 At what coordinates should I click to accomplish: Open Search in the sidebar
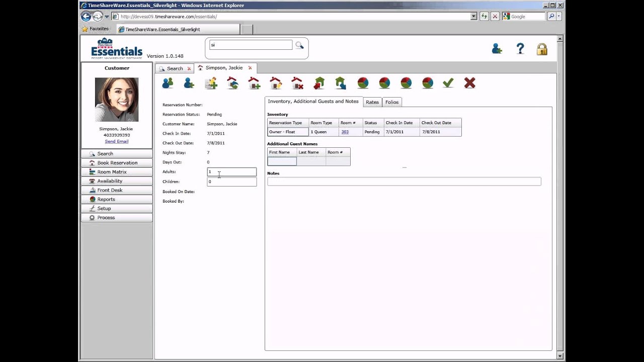pyautogui.click(x=117, y=153)
